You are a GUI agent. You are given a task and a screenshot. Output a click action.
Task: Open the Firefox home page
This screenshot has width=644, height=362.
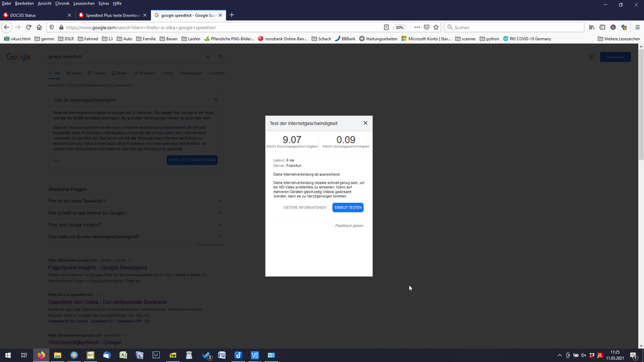39,28
